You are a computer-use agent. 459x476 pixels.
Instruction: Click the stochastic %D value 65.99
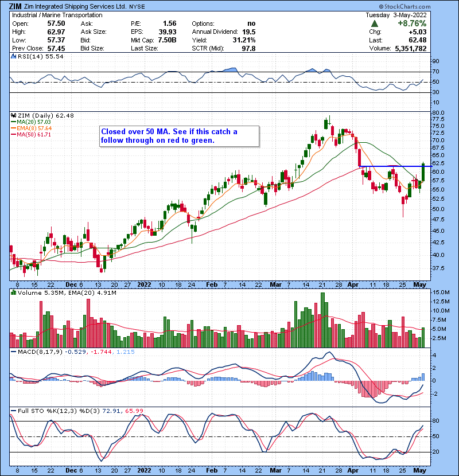(x=134, y=411)
